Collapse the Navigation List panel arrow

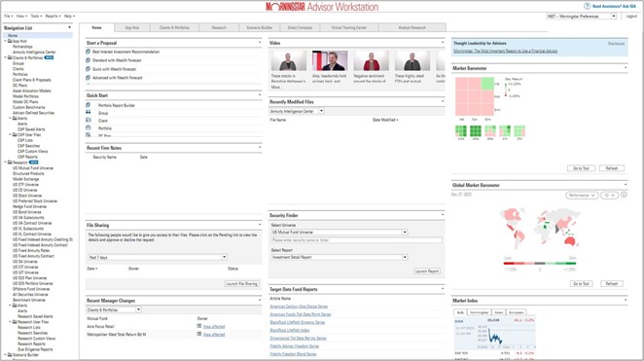tap(69, 27)
